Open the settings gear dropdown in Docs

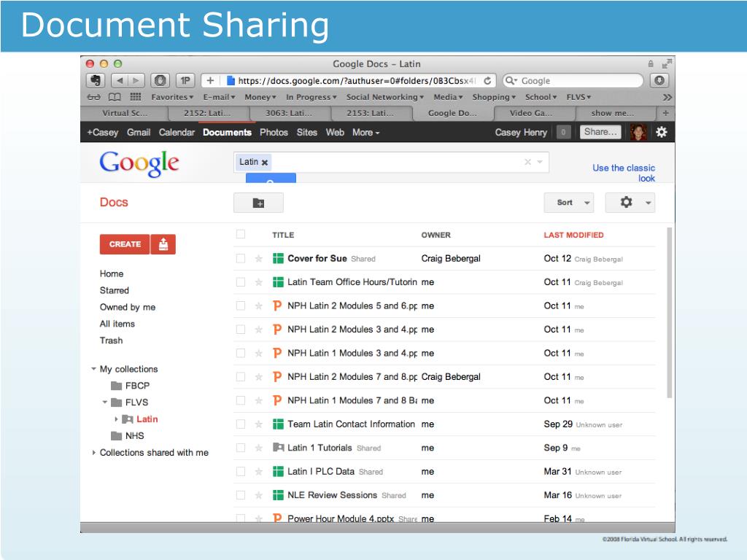coord(630,203)
